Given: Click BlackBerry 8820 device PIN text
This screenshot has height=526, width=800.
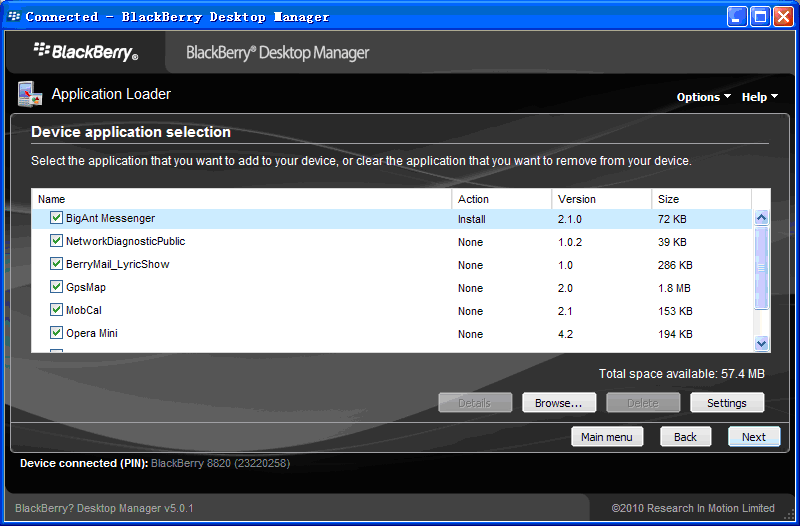Looking at the screenshot, I should click(x=220, y=463).
